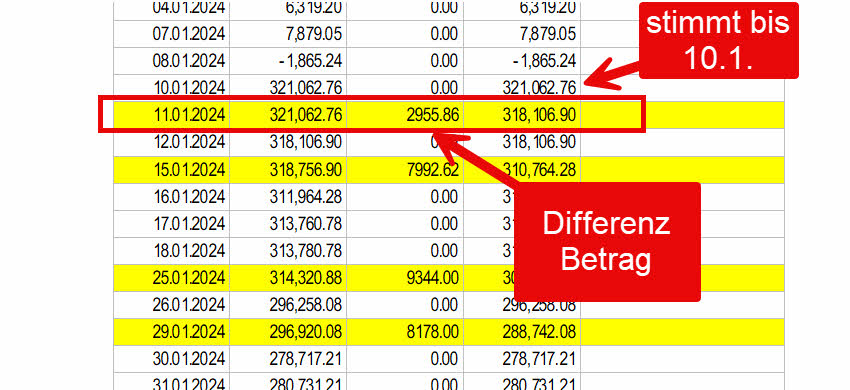This screenshot has height=390, width=850.
Task: Click the 313,760.78 value for 17.01.2024
Action: [288, 224]
